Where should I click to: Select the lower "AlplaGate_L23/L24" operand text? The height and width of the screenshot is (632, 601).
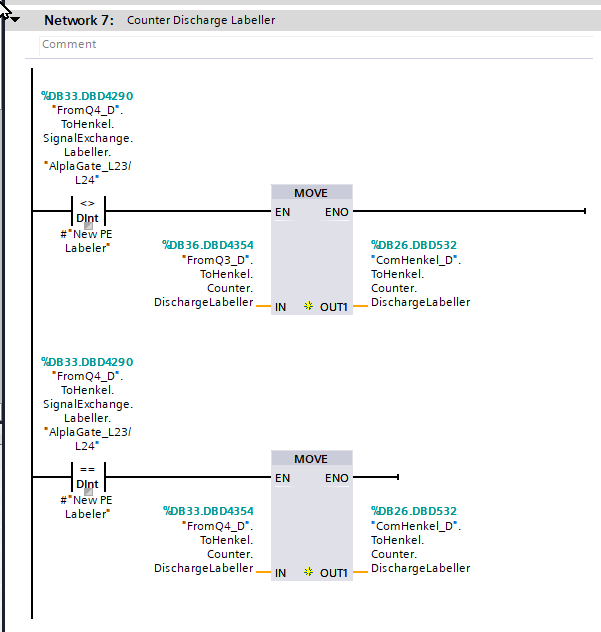(87, 439)
